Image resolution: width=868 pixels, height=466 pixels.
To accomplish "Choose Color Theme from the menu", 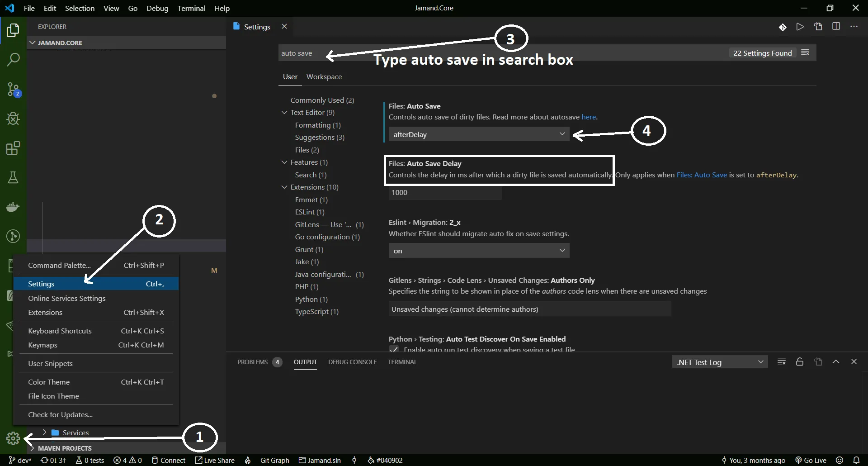I will tap(96, 382).
